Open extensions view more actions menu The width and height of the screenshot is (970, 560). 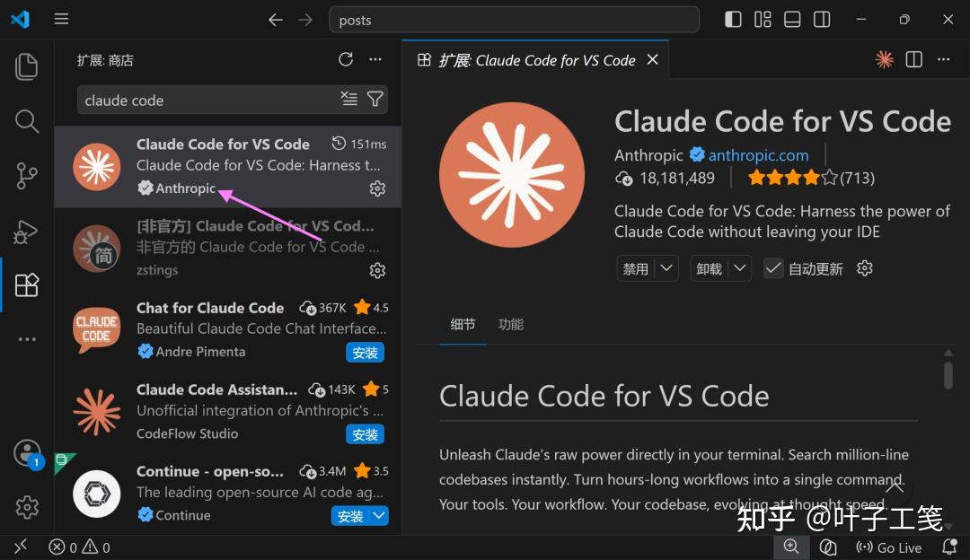coord(375,59)
